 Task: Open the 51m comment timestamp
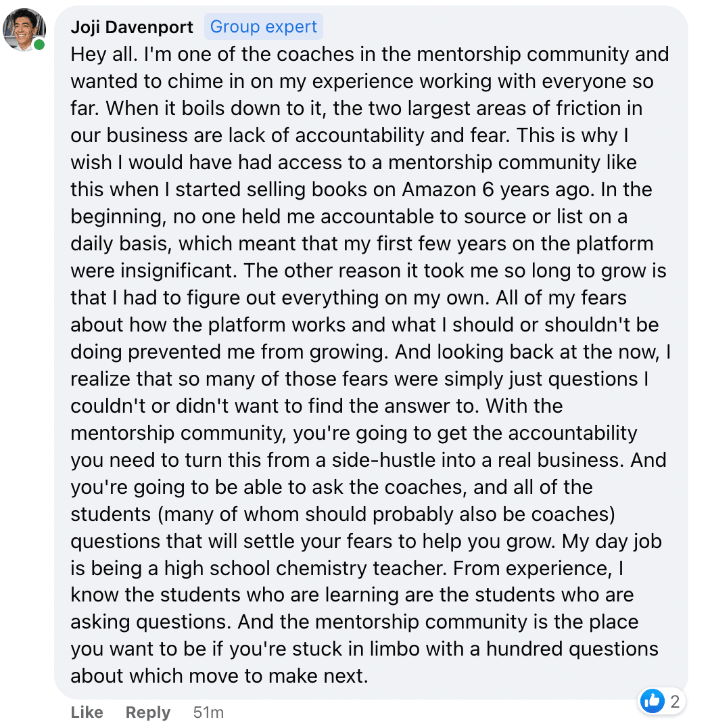(208, 712)
